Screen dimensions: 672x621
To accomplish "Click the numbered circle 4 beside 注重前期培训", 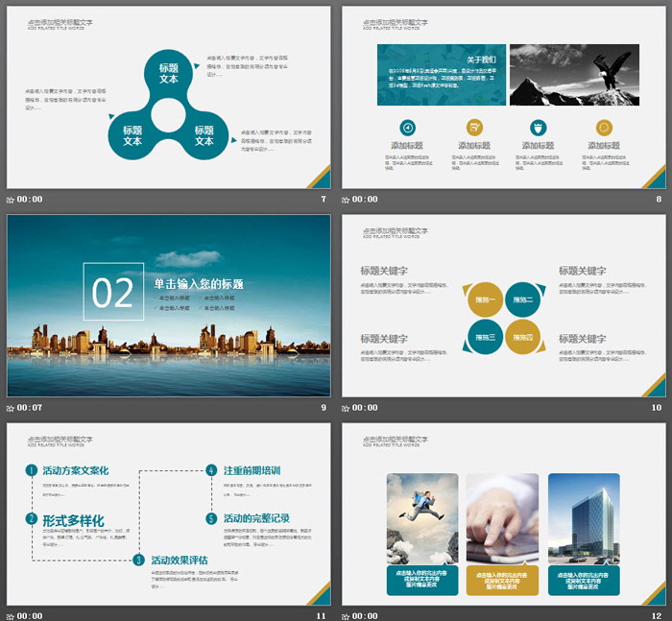I will pos(211,470).
